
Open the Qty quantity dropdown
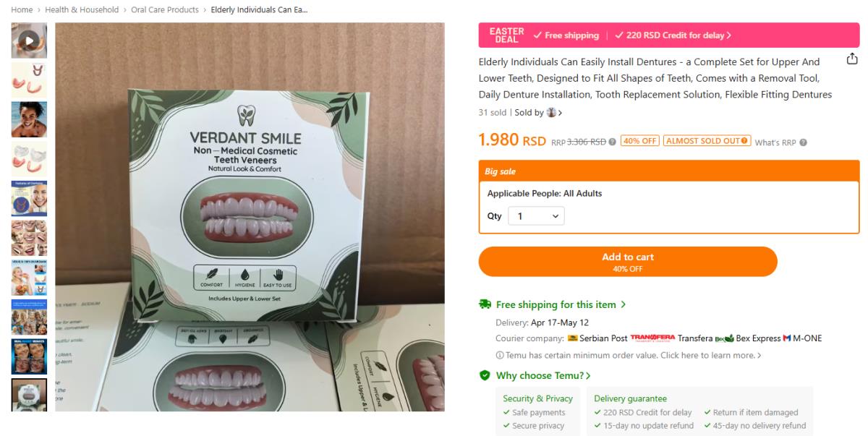click(536, 216)
